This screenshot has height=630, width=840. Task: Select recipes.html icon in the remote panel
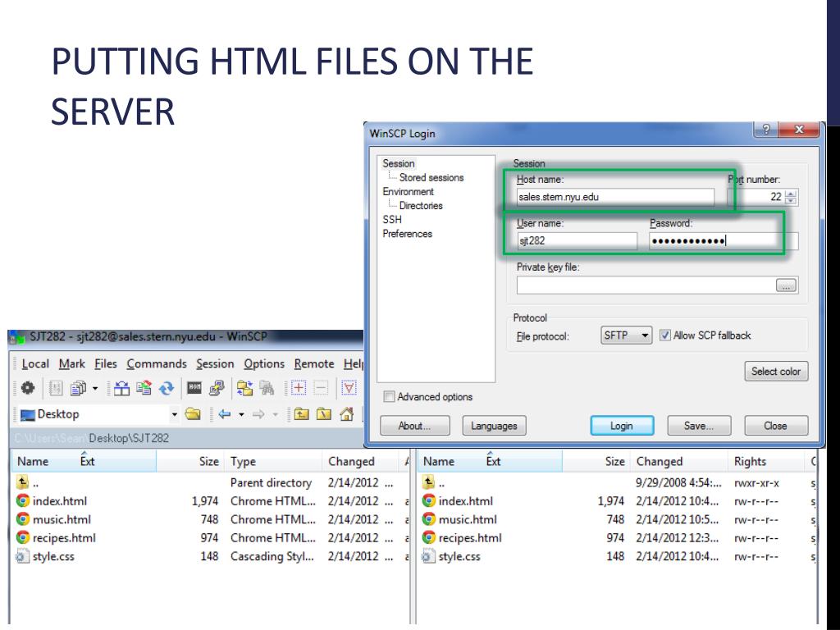(x=428, y=538)
